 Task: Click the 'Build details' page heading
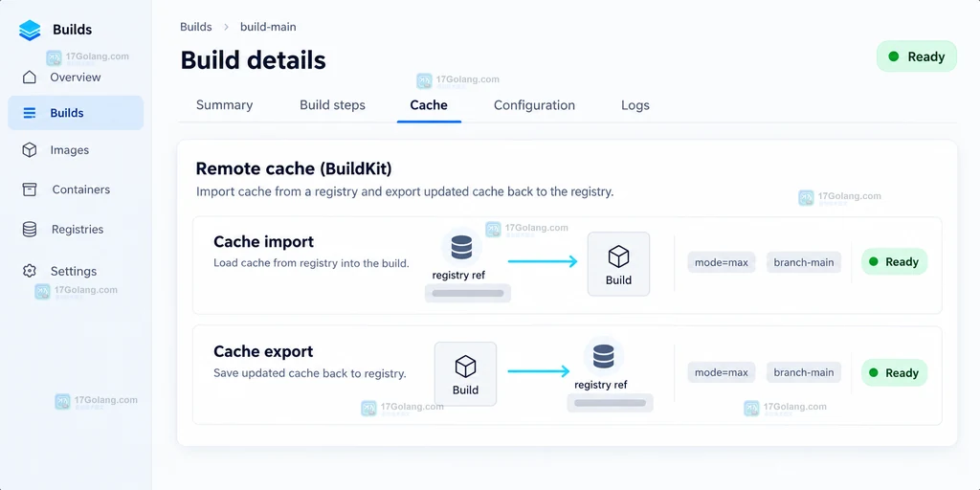pyautogui.click(x=253, y=60)
